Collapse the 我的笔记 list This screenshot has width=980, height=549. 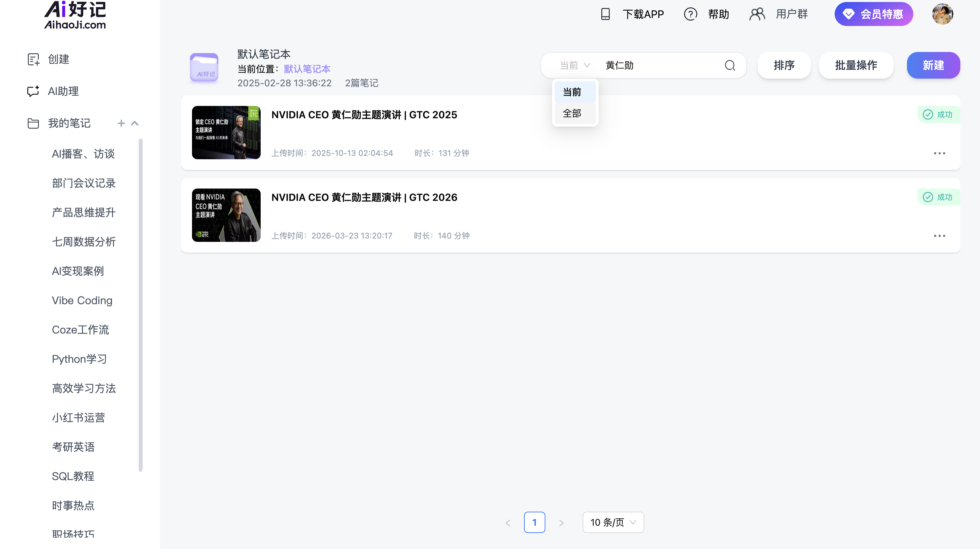(135, 123)
